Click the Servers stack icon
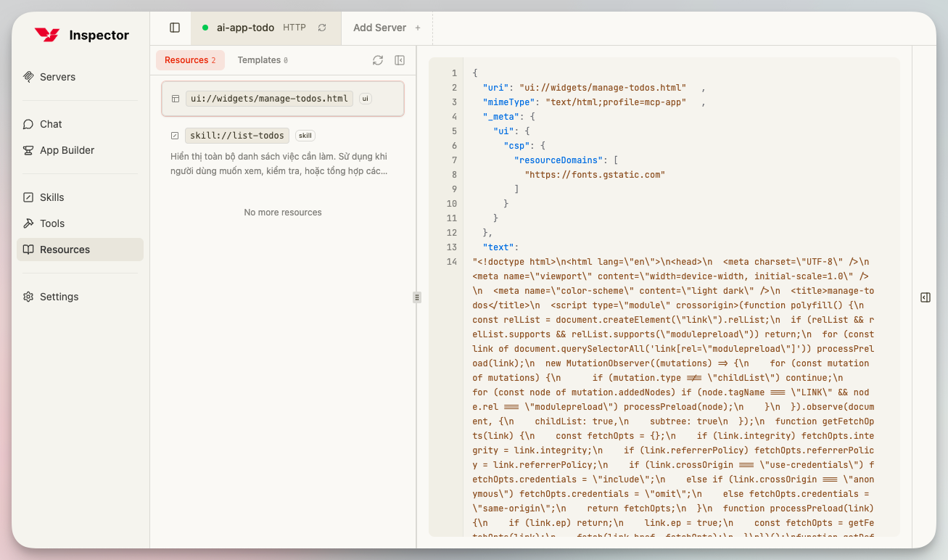Screen dimensions: 948x560 (28, 77)
